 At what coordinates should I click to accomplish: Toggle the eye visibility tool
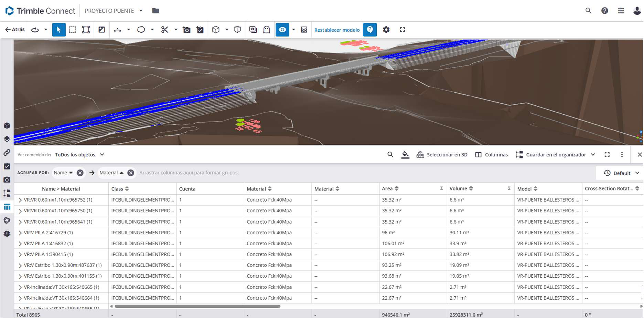coord(282,30)
